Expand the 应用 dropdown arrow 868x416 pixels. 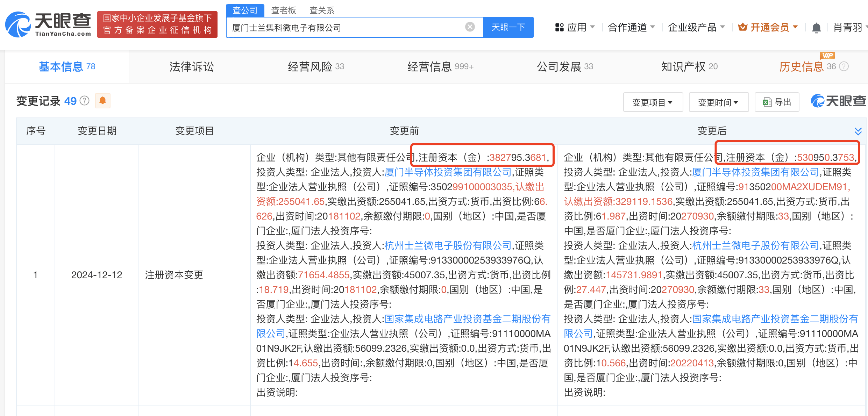(592, 27)
